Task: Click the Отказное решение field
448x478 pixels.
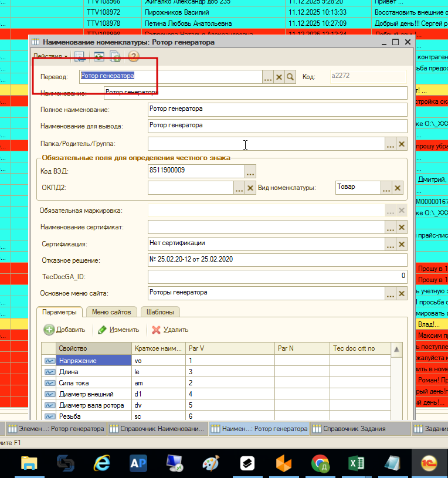Action: click(x=277, y=260)
